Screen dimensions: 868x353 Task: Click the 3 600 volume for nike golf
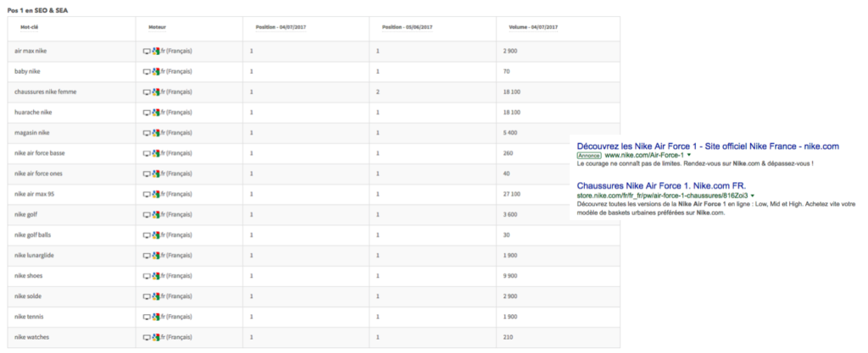point(509,214)
